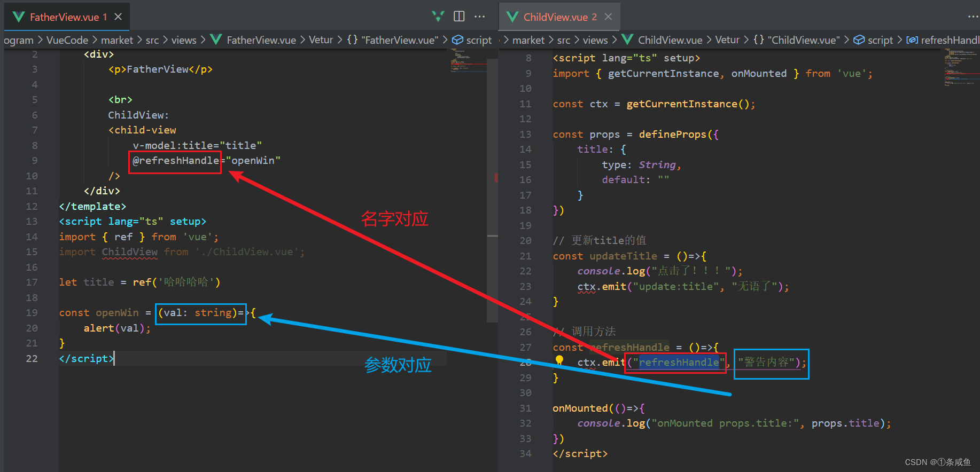
Task: Open More Actions menu of right editor
Action: [974, 17]
